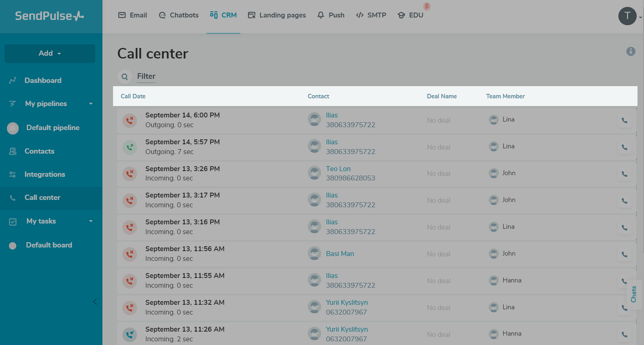Click the Call Date column header
Viewport: 644px width, 345px height.
pos(133,96)
